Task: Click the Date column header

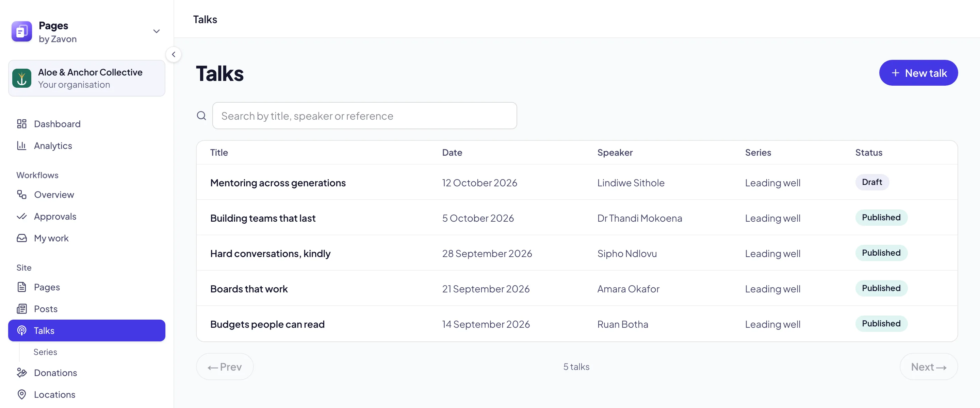Action: click(452, 152)
